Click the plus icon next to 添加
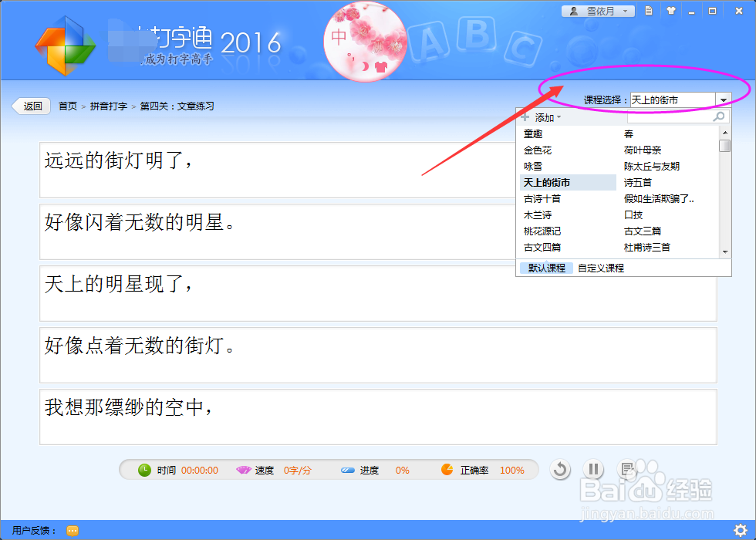This screenshot has width=756, height=540. (x=525, y=116)
